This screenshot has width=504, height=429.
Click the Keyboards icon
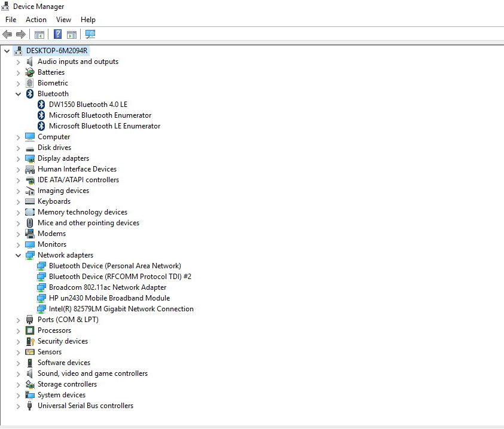(29, 201)
